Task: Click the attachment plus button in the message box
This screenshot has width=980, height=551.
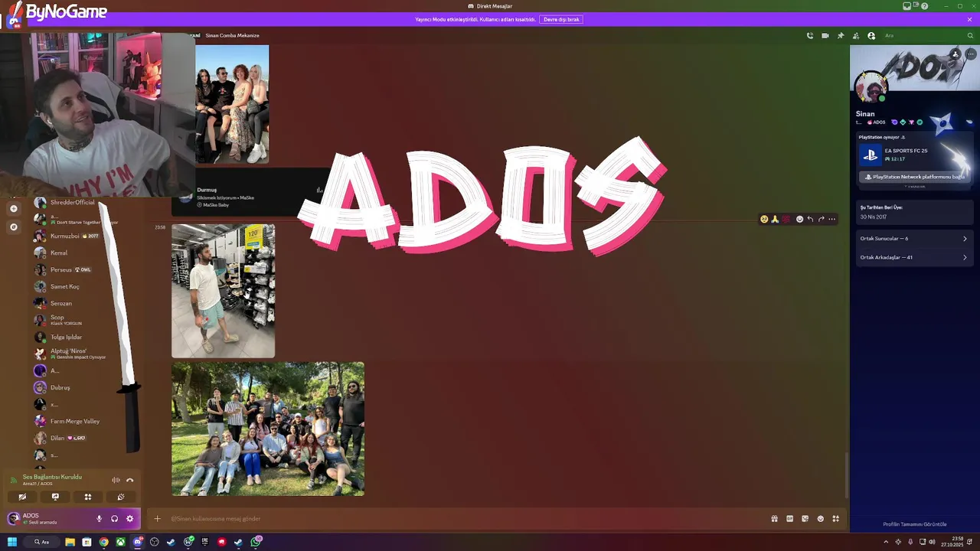Action: [157, 518]
